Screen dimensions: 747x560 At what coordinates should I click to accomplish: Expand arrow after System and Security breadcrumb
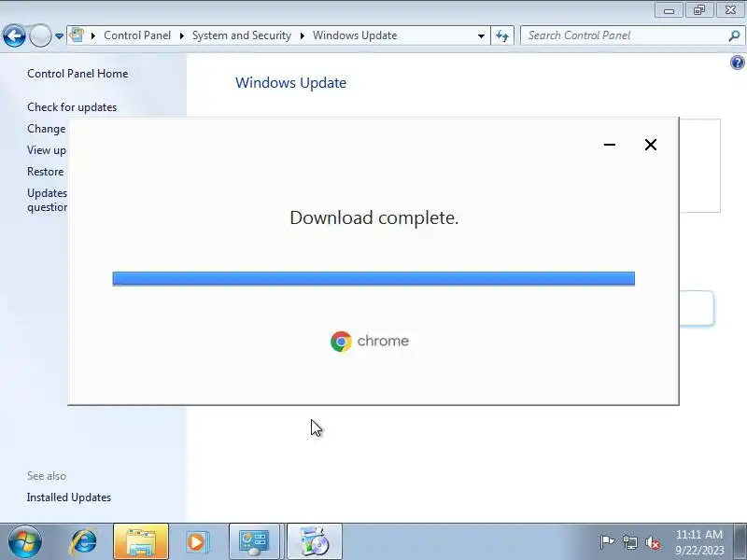302,35
